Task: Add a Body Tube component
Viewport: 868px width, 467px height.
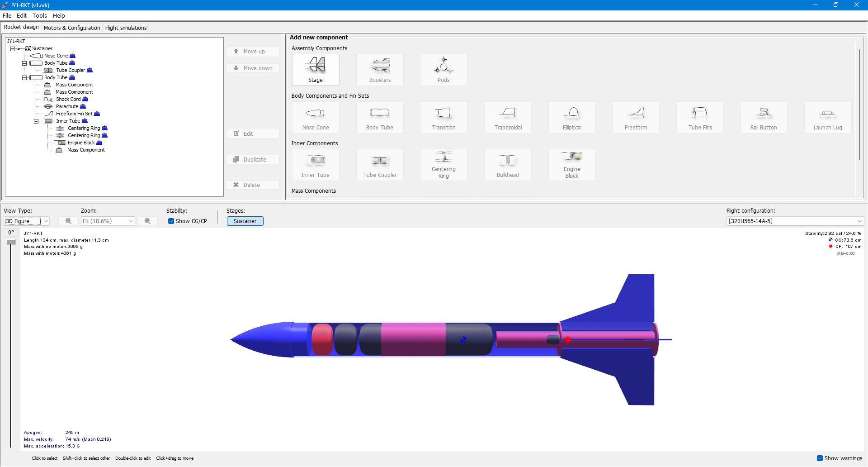Action: pos(380,117)
